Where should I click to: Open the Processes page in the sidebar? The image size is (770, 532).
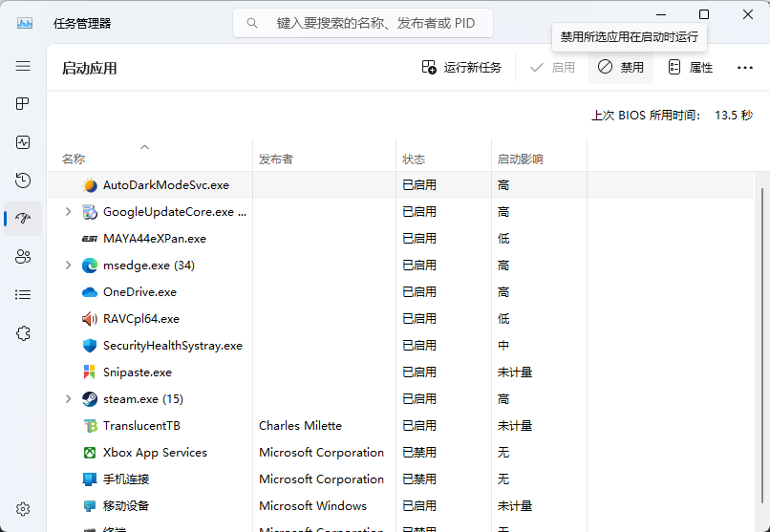point(23,104)
